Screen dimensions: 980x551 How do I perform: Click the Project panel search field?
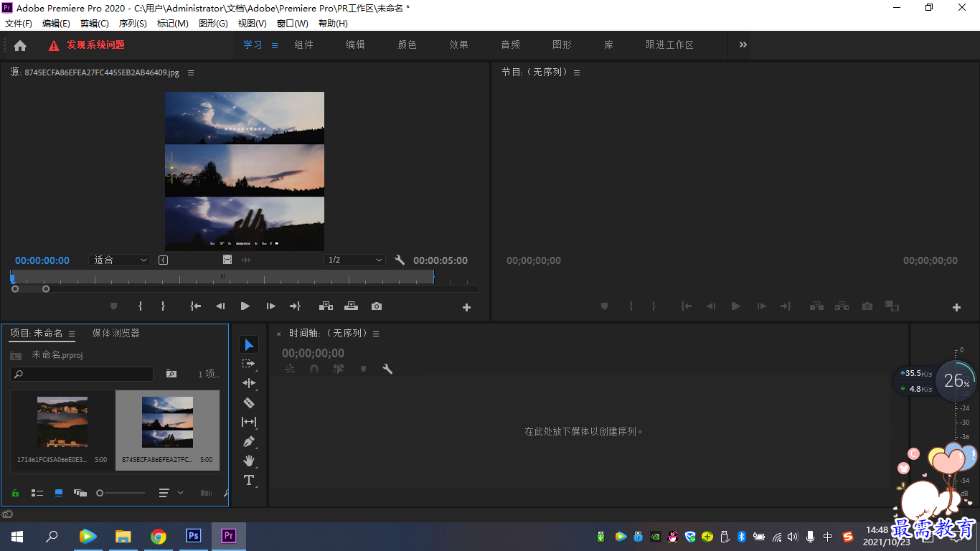pos(82,374)
